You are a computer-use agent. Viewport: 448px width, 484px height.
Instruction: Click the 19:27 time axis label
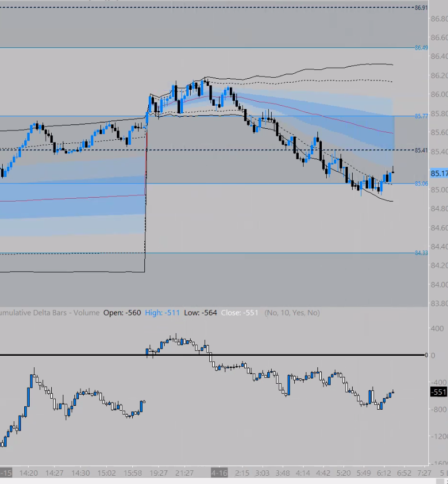(x=159, y=473)
